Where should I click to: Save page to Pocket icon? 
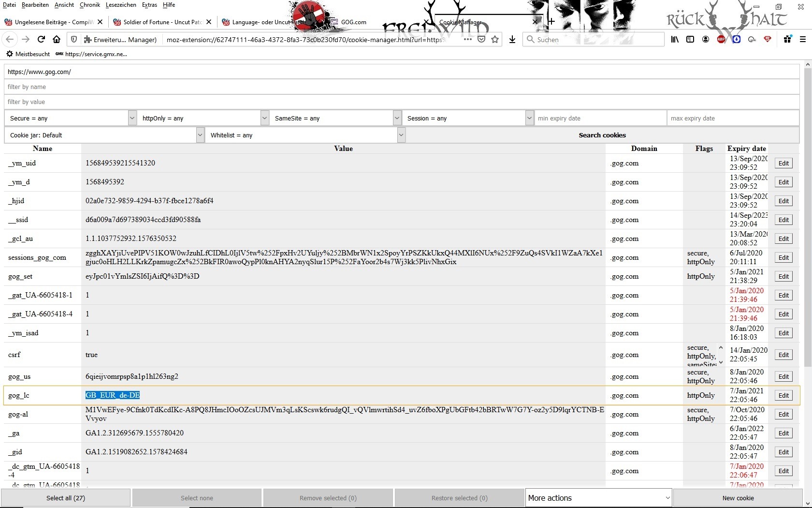click(481, 40)
